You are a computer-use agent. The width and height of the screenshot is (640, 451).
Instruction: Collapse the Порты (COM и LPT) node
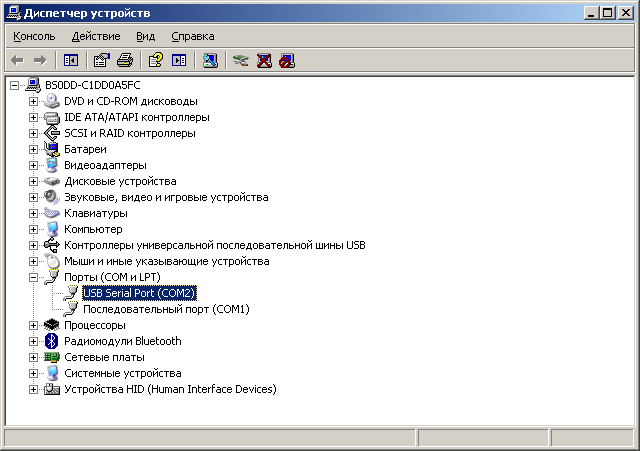33,277
